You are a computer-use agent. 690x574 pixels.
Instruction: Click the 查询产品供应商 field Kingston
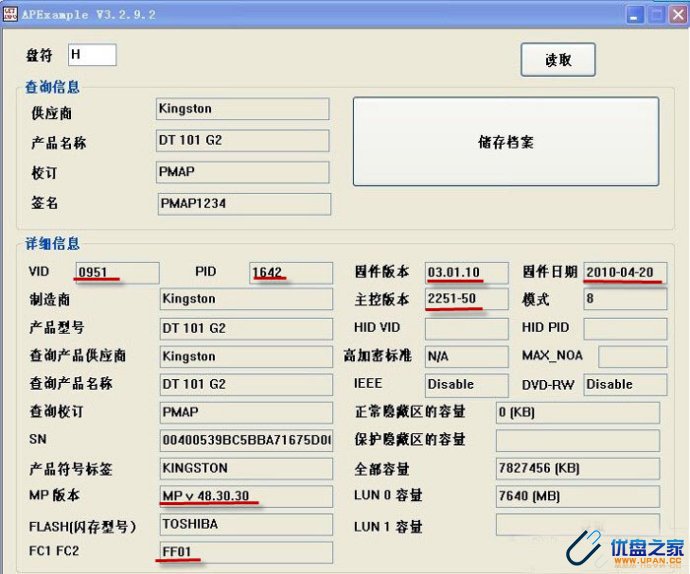tap(246, 357)
